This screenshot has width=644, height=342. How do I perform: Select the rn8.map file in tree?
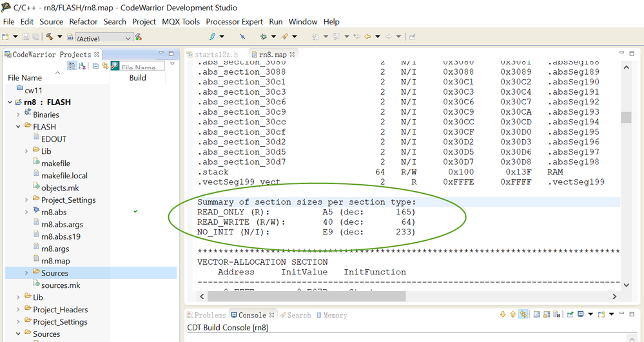coord(55,261)
